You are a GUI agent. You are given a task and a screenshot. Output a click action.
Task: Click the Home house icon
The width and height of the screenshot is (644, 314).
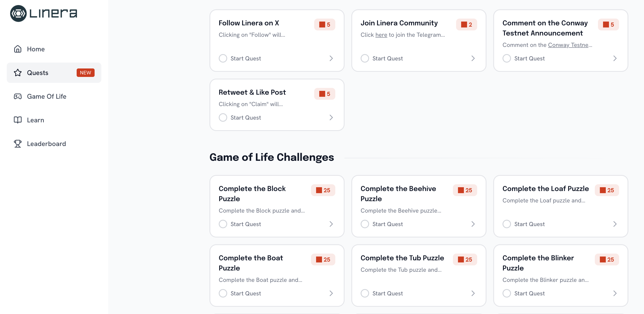[x=18, y=49]
